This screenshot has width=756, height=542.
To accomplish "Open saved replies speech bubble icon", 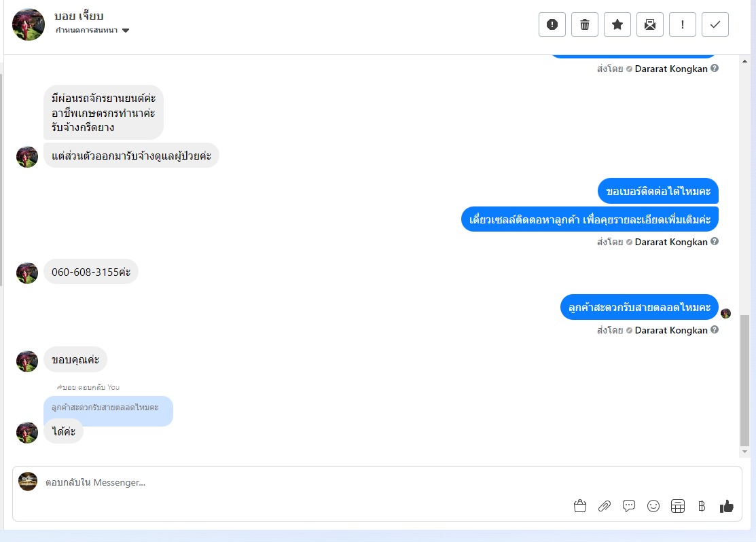I will click(629, 506).
